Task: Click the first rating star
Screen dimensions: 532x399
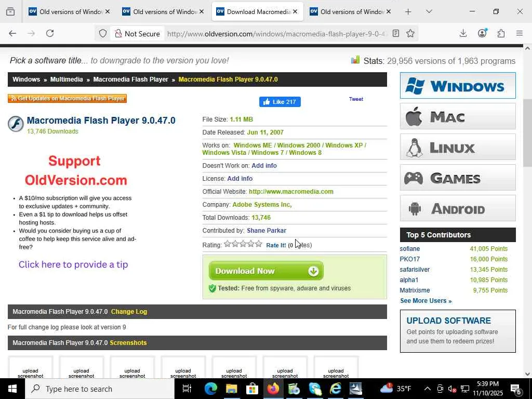Action: 228,244
